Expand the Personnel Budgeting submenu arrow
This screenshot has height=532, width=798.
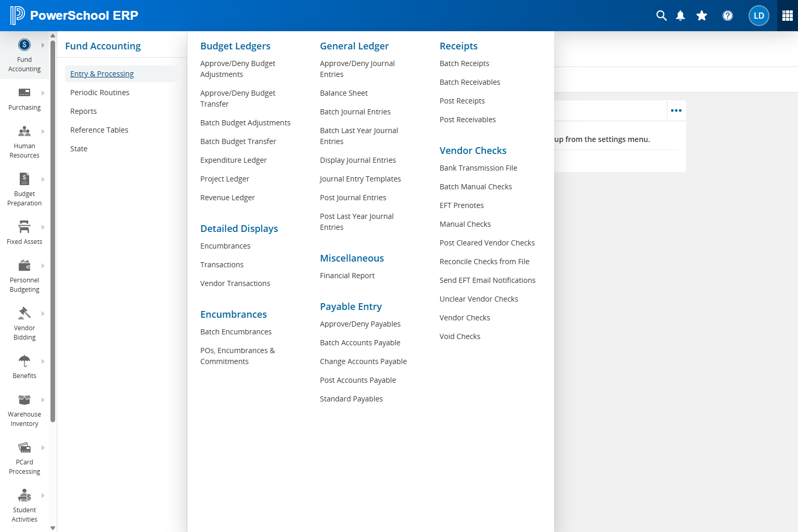43,266
